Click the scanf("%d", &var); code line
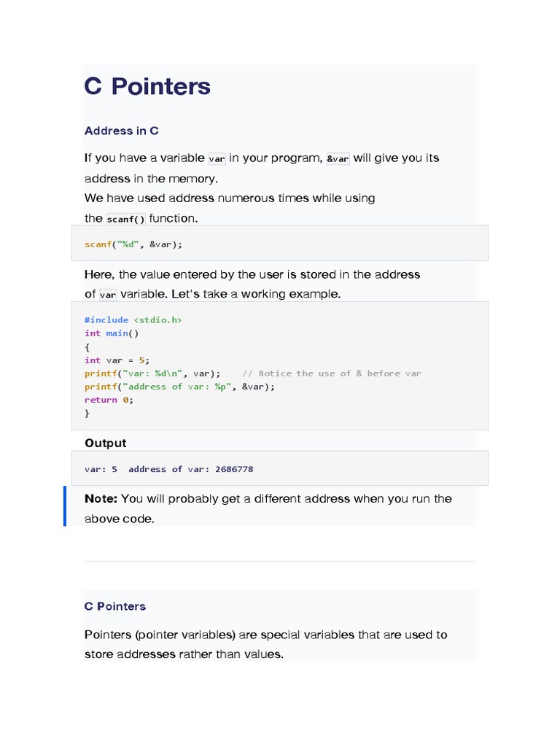Viewport: 560px width, 747px height. tap(133, 244)
